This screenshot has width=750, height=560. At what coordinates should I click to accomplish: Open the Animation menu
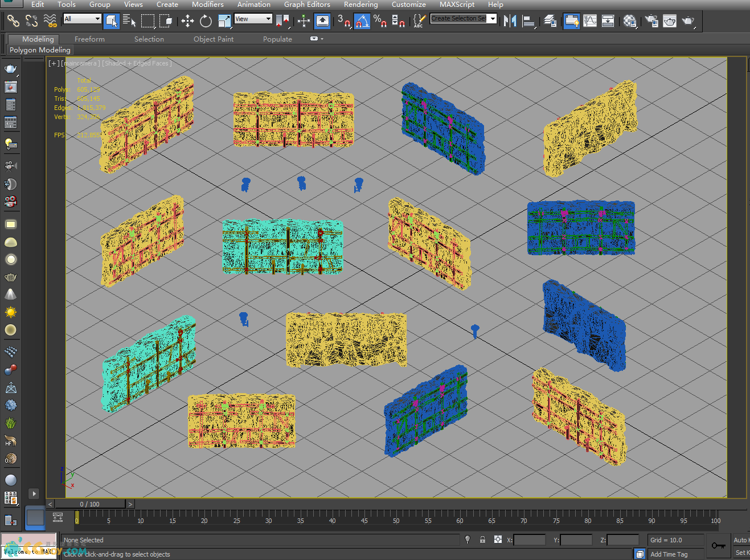253,5
